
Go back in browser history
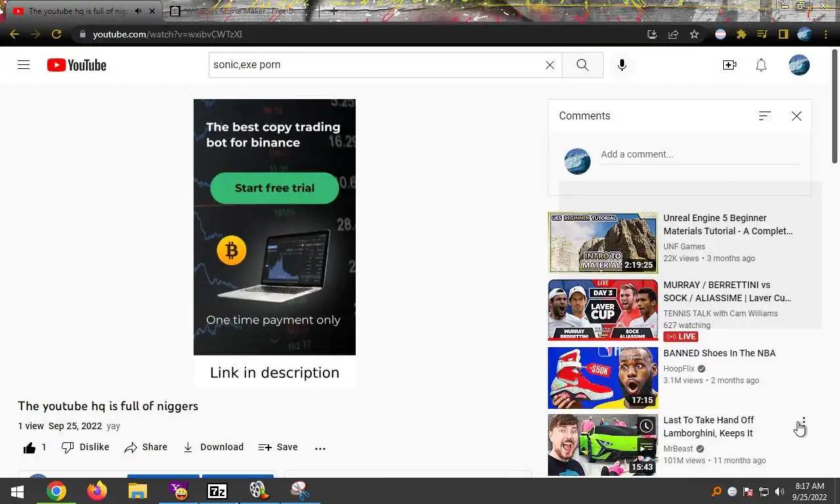click(14, 34)
